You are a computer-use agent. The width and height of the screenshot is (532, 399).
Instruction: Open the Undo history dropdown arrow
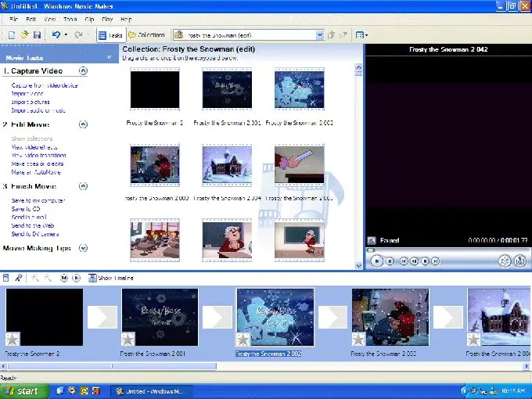tap(66, 34)
